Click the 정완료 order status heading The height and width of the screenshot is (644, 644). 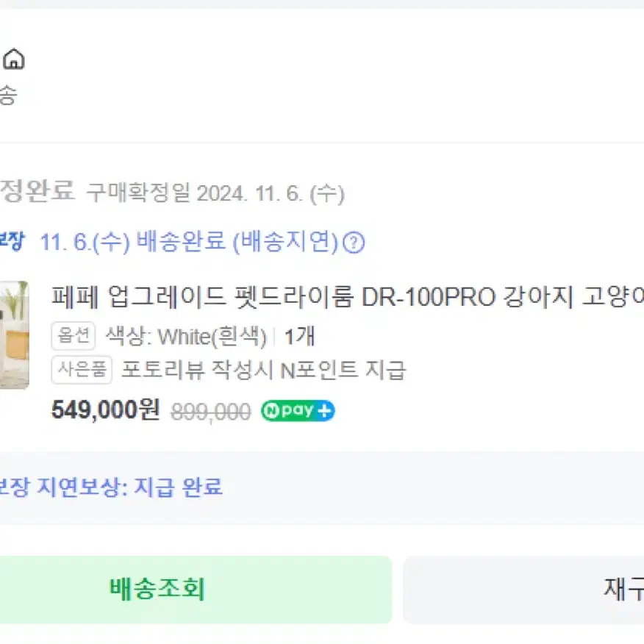[37, 191]
